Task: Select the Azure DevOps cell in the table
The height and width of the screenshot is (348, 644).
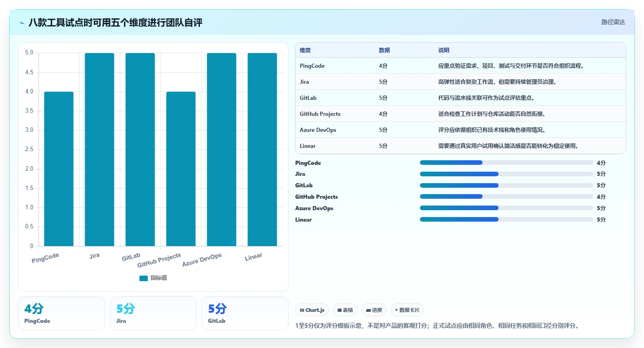Action: tap(318, 130)
